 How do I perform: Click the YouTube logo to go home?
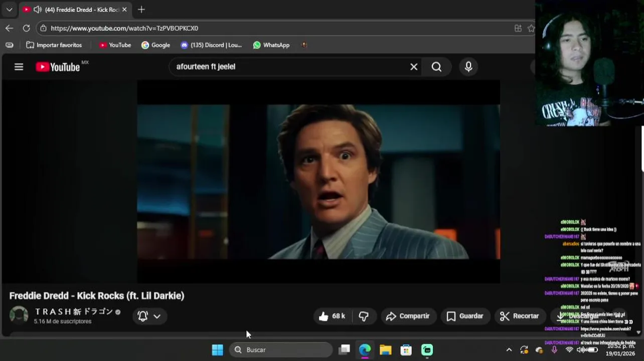point(58,67)
